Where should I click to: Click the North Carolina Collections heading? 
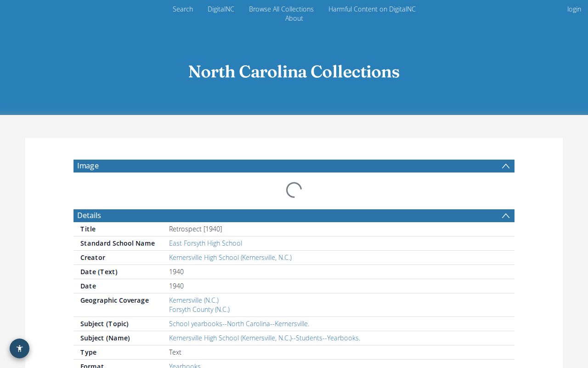click(x=294, y=72)
